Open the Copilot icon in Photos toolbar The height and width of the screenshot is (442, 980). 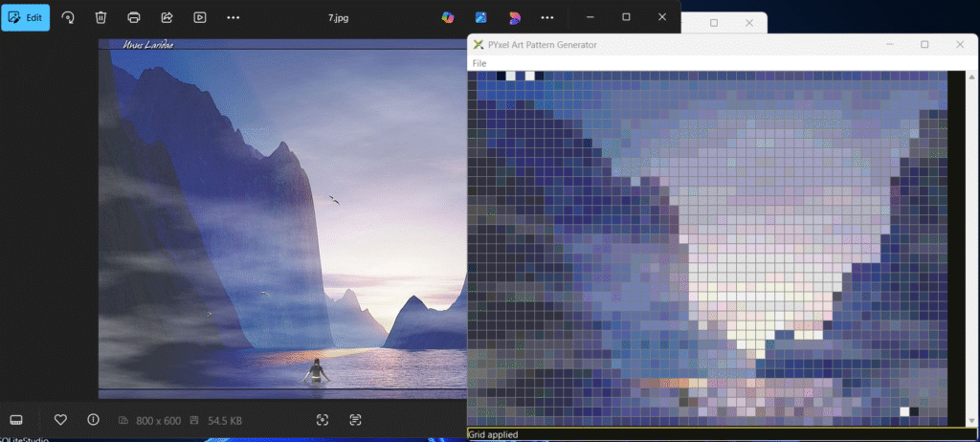447,17
